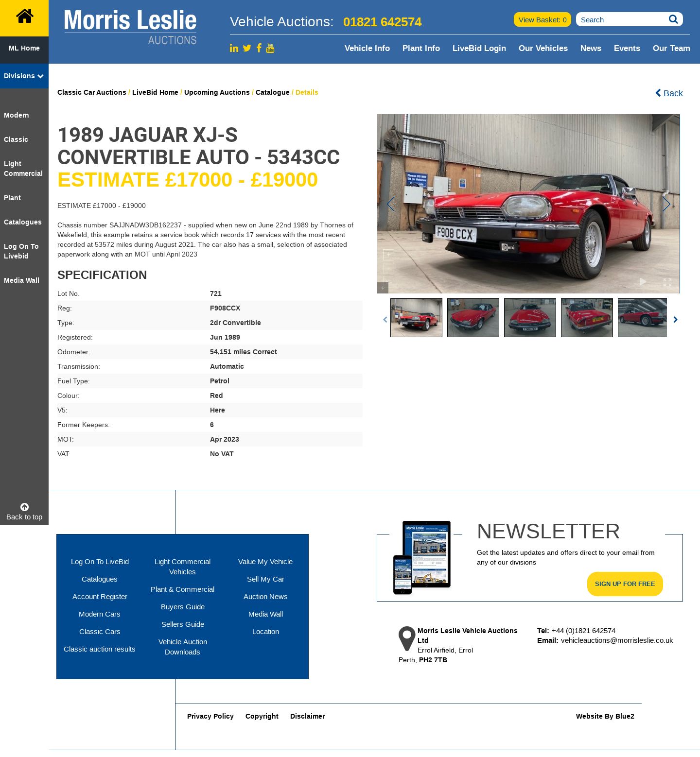Open the Vehicle Info menu
The width and height of the screenshot is (700, 757).
[367, 48]
